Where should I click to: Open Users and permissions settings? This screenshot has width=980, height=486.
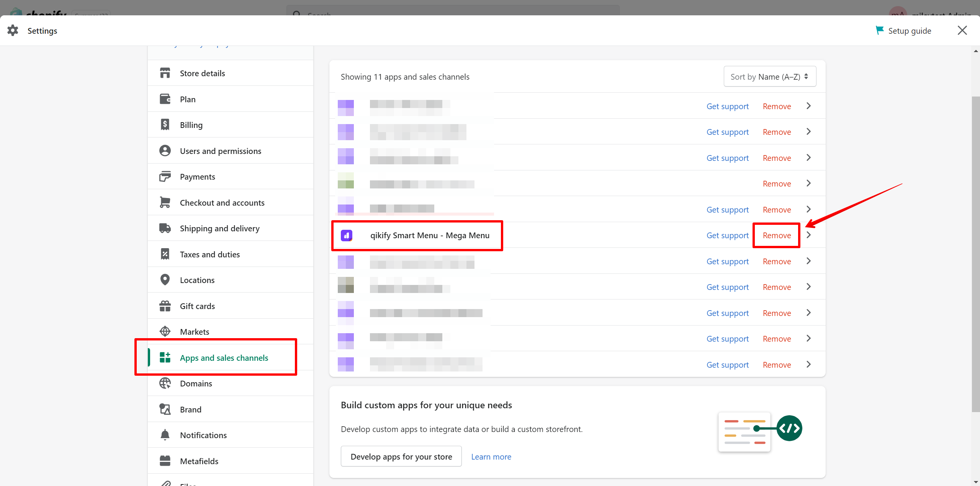tap(231, 151)
